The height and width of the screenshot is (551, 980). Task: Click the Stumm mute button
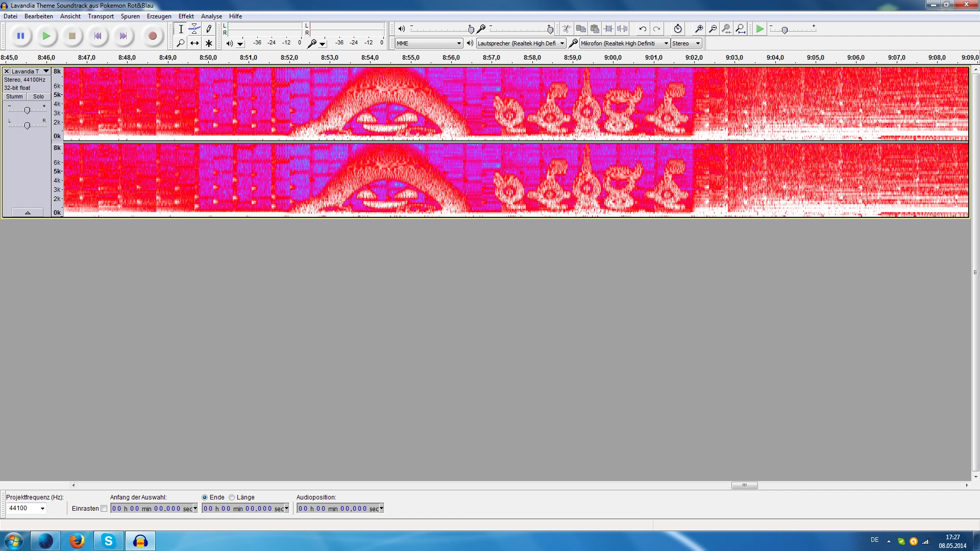pyautogui.click(x=14, y=96)
